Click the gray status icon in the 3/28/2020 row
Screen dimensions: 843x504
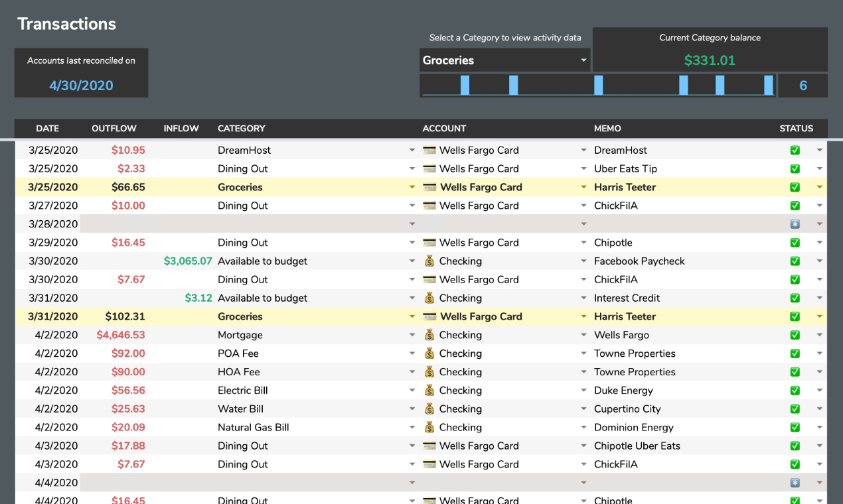795,224
